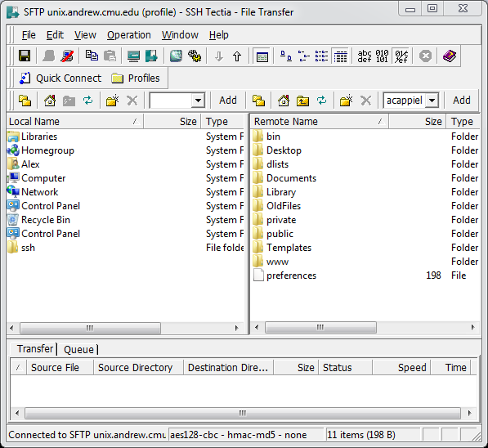Screen dimensions: 488x448
Task: Open the Profiles menu button
Action: [x=136, y=78]
